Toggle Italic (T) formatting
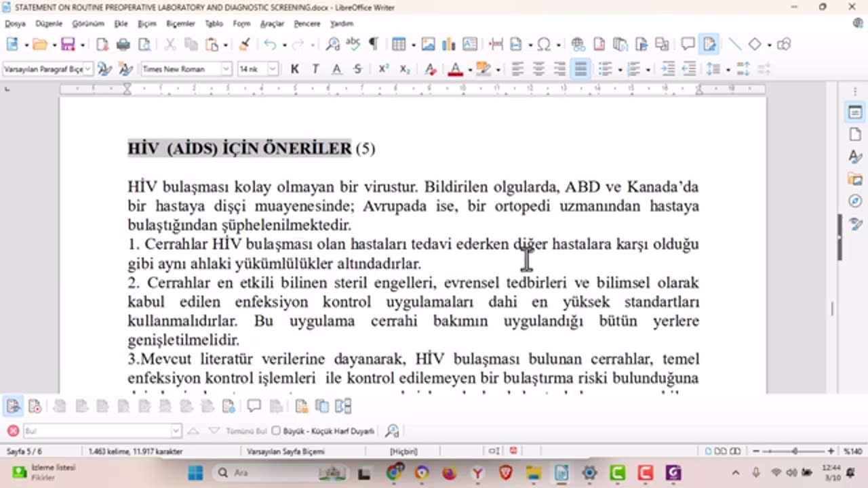The image size is (868, 488). click(315, 69)
